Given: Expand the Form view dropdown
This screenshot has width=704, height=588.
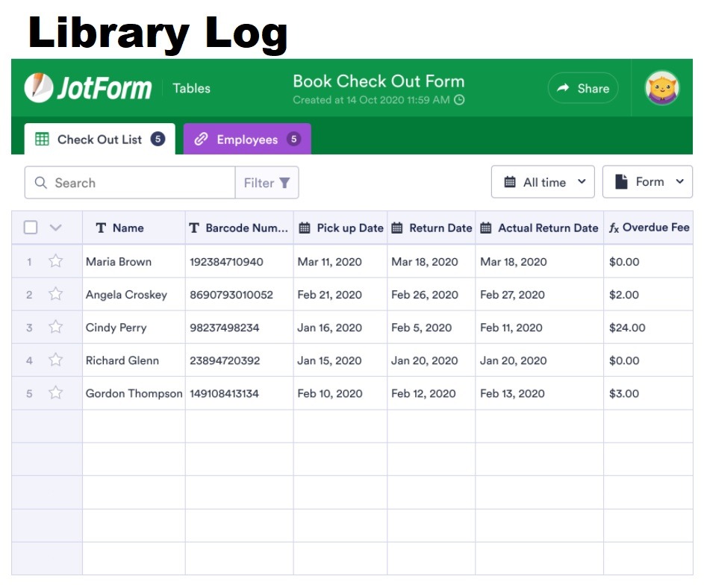Looking at the screenshot, I should 647,182.
